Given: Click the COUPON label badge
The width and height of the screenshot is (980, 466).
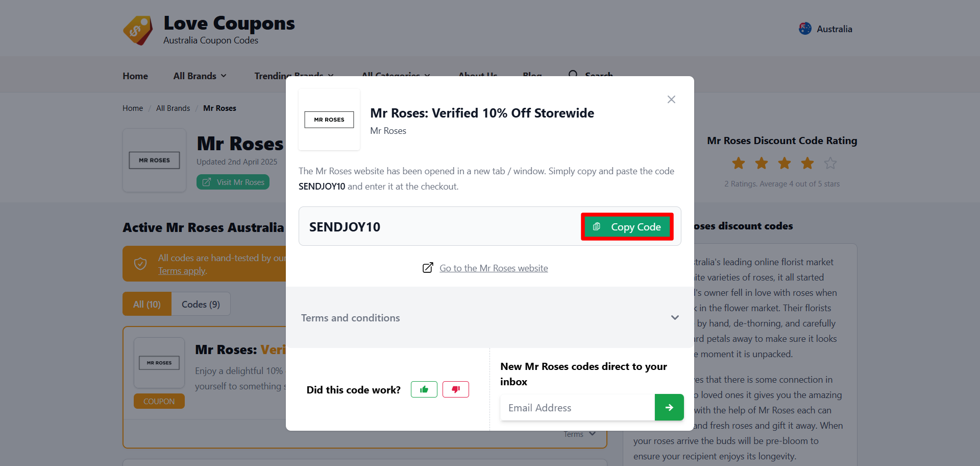Looking at the screenshot, I should pos(159,401).
